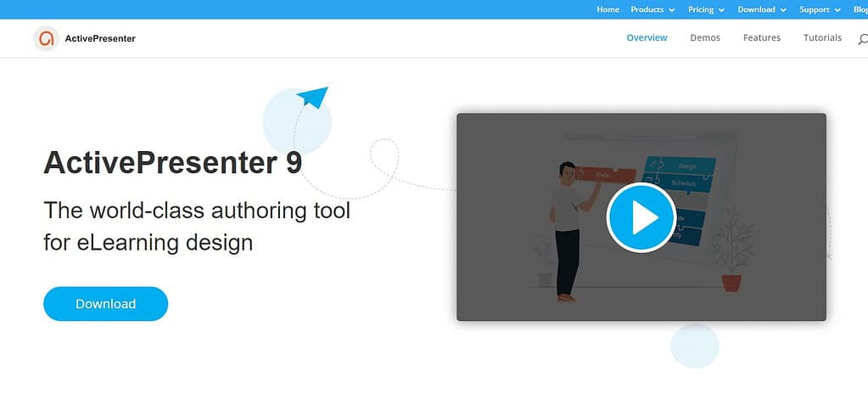Click the ActivePresenter logo icon
The width and height of the screenshot is (868, 405).
[x=46, y=38]
